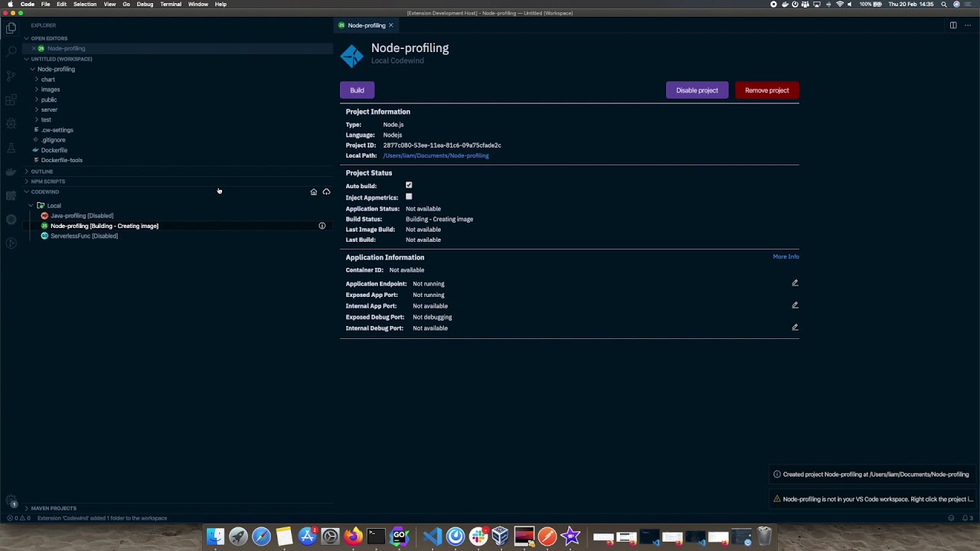Open Slack from the Dock
This screenshot has width=980, height=551.
click(479, 536)
